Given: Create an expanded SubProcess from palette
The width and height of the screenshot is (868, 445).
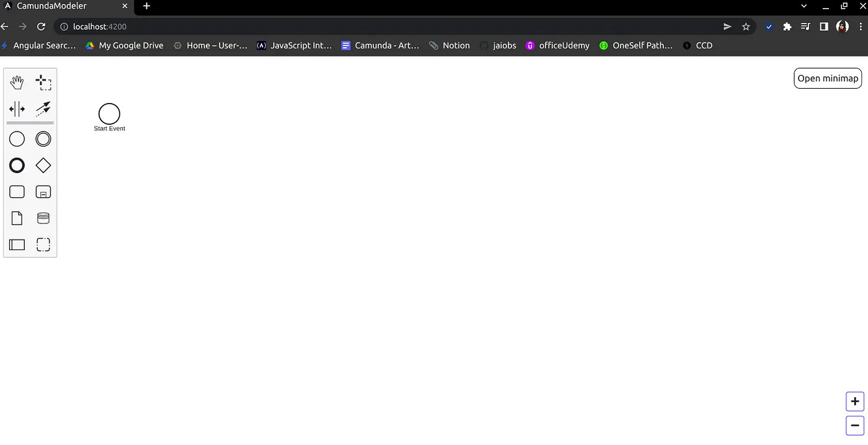Looking at the screenshot, I should pos(43,192).
